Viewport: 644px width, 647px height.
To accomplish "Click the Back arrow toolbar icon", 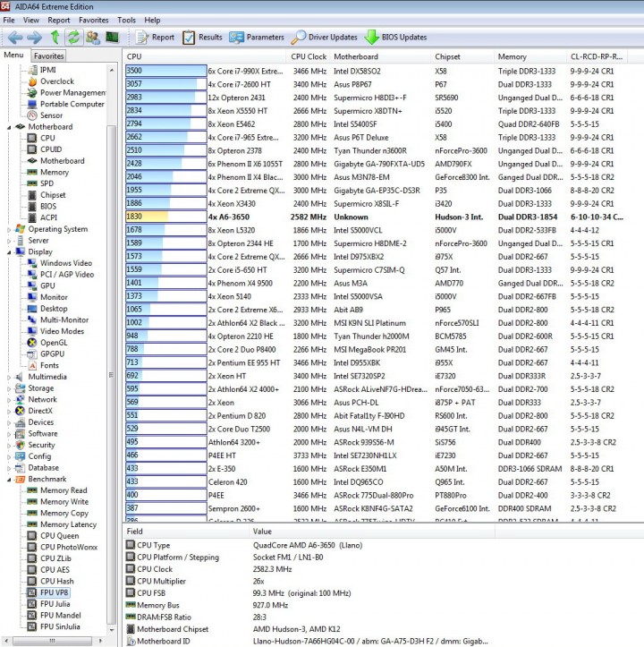I will click(x=15, y=38).
